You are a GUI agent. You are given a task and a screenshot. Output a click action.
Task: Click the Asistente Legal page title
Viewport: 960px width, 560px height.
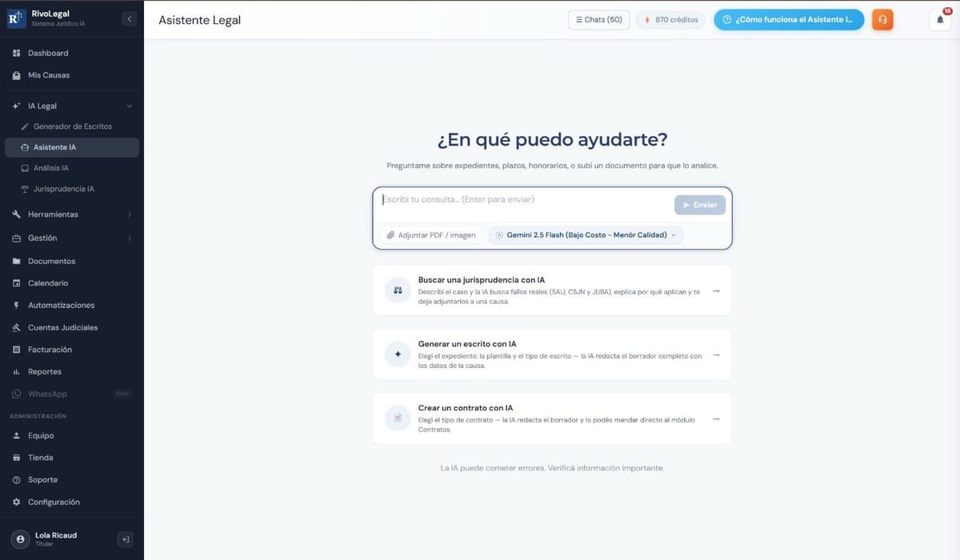199,20
